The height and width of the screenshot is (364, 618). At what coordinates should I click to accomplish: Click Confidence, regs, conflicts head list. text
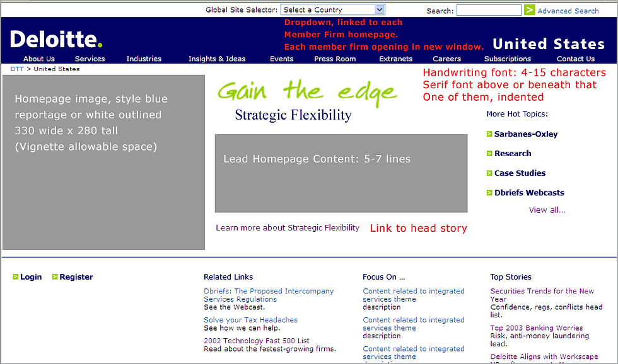pos(546,311)
